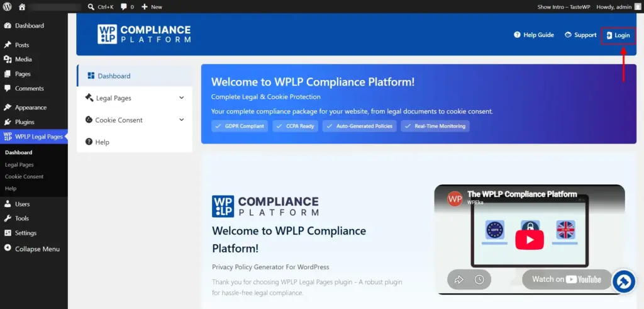Click the Login door icon
The width and height of the screenshot is (644, 309).
point(609,35)
